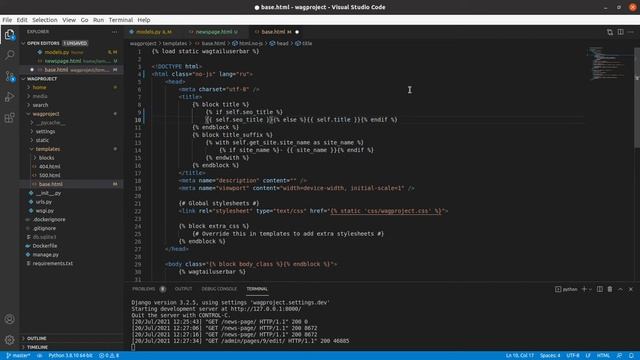Change end of line sequence LF
The width and height of the screenshot is (640, 360).
(588, 356)
